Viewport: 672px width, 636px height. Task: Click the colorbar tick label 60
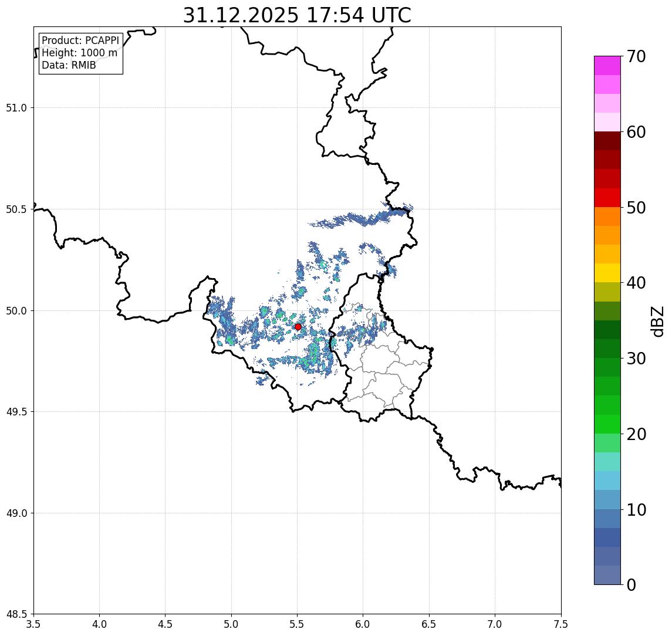click(636, 132)
